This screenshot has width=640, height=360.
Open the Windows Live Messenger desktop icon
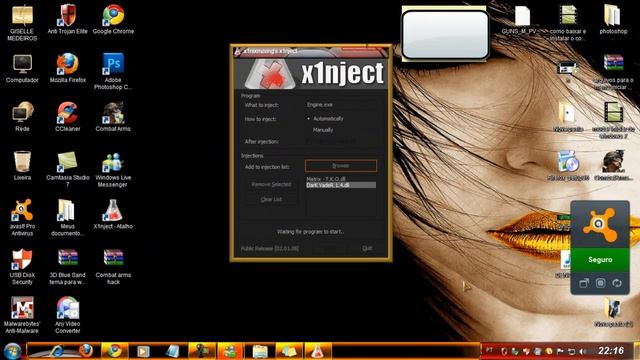(113, 169)
